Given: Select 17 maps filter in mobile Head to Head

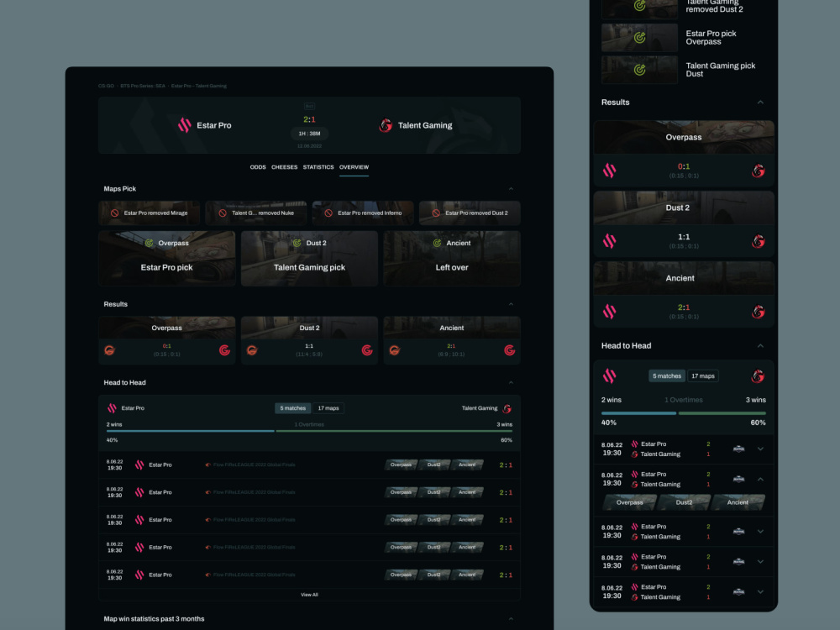Looking at the screenshot, I should click(x=703, y=376).
